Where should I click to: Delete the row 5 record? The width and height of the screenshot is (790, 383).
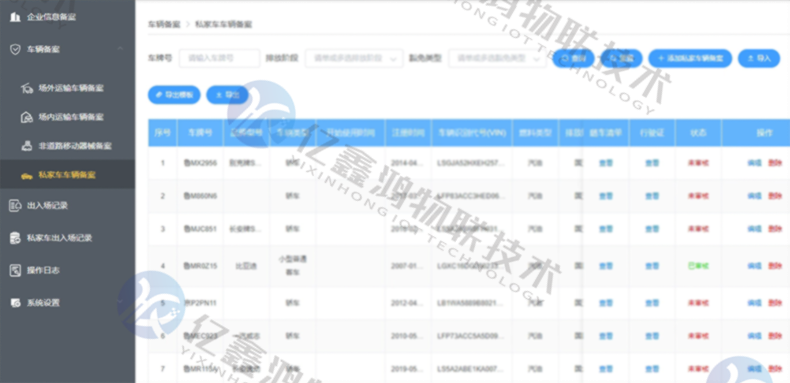pyautogui.click(x=775, y=303)
